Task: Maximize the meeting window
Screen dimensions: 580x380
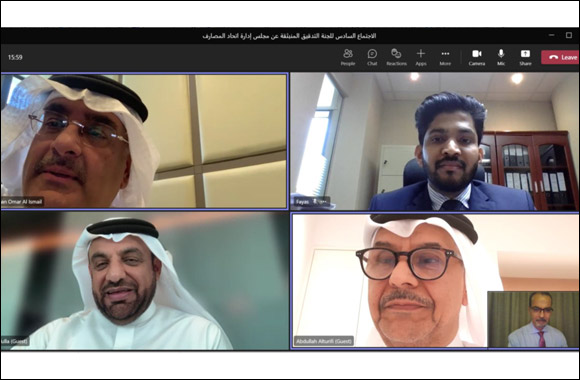Action: (569, 35)
